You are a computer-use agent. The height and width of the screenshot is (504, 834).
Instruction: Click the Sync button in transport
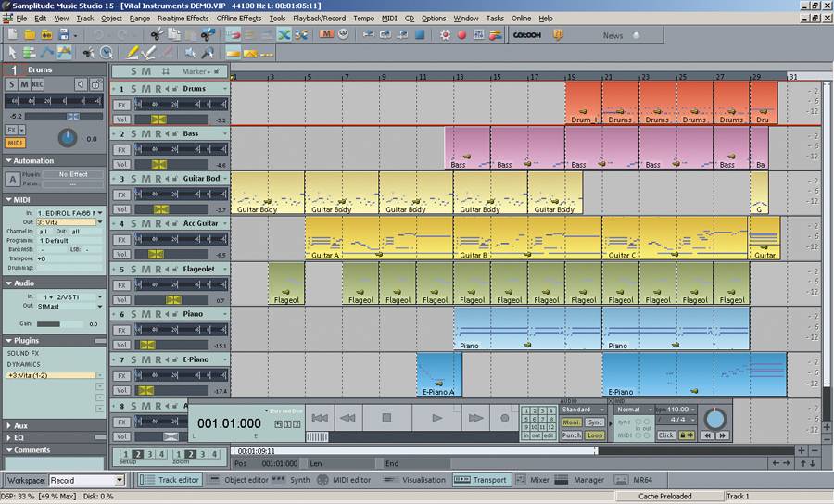tap(595, 422)
